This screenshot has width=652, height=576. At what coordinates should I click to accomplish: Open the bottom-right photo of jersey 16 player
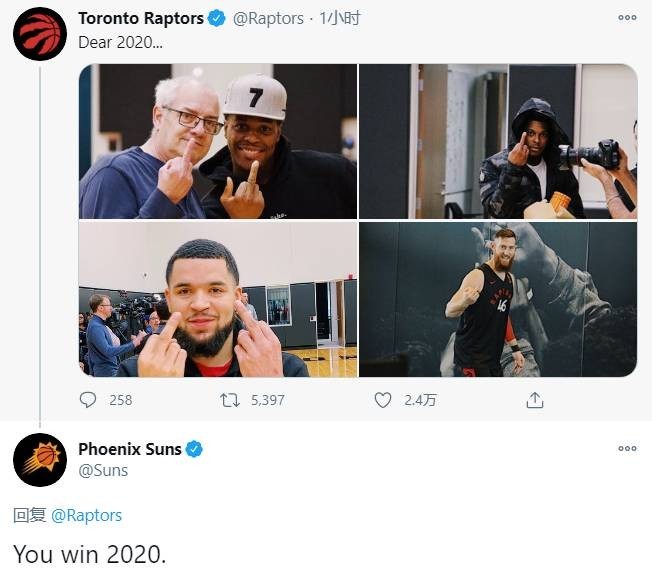click(497, 299)
